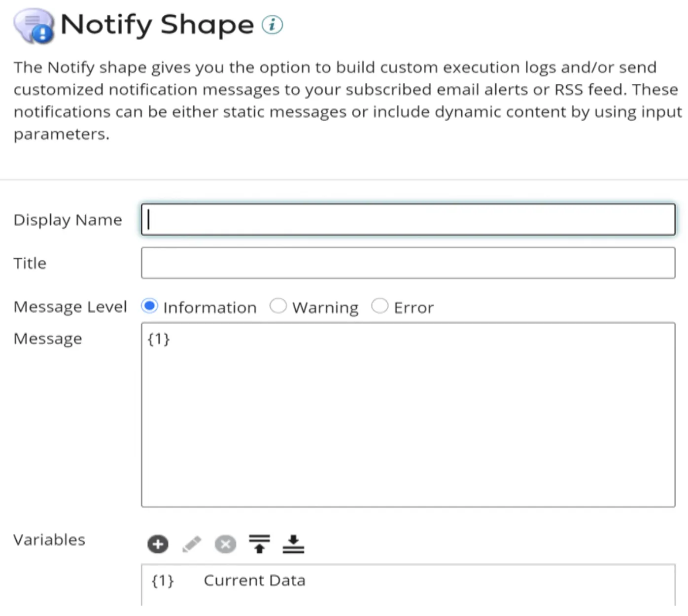Click the Title field label

click(30, 263)
